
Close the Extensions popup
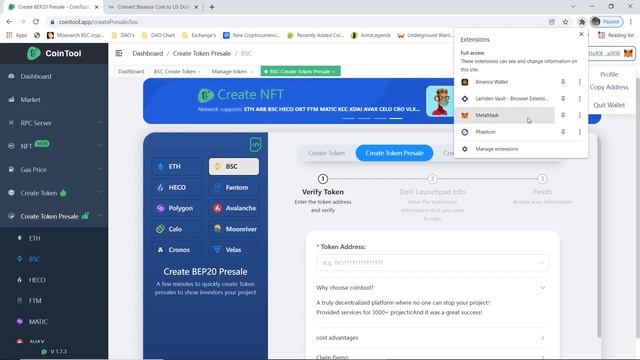click(x=581, y=34)
